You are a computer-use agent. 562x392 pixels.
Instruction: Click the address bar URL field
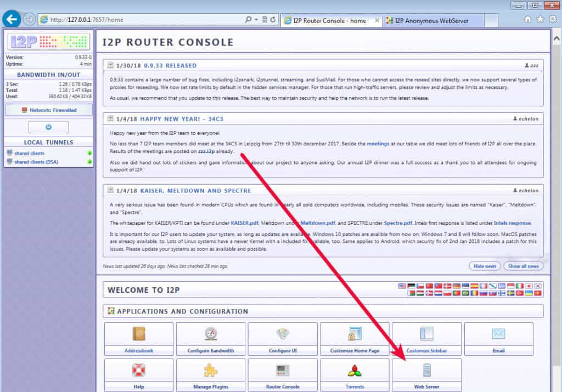[143, 20]
